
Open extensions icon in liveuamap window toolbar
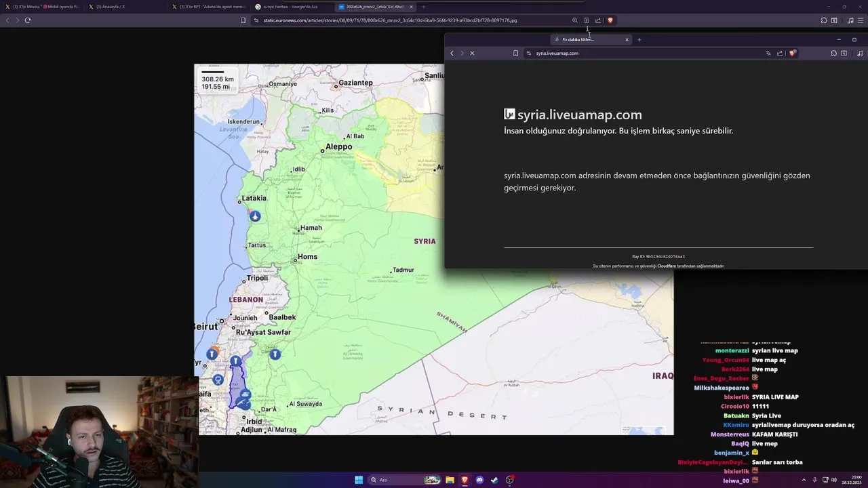(833, 53)
